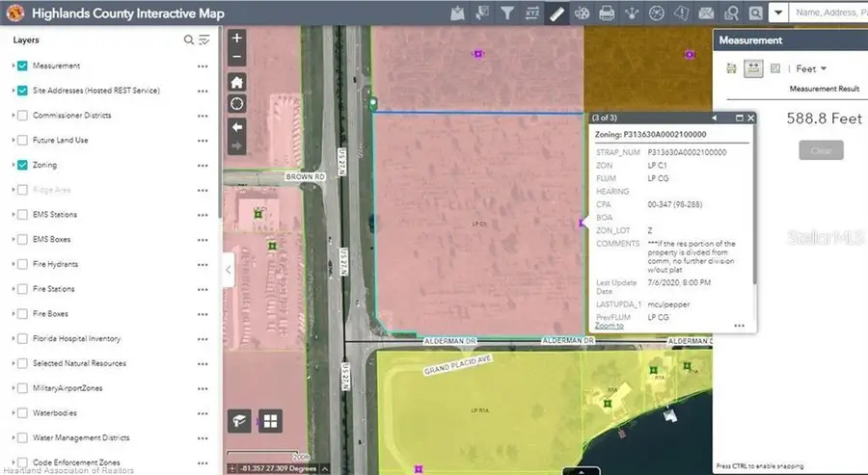This screenshot has height=475, width=868.
Task: Enable the Future Land Use layer
Action: point(22,140)
